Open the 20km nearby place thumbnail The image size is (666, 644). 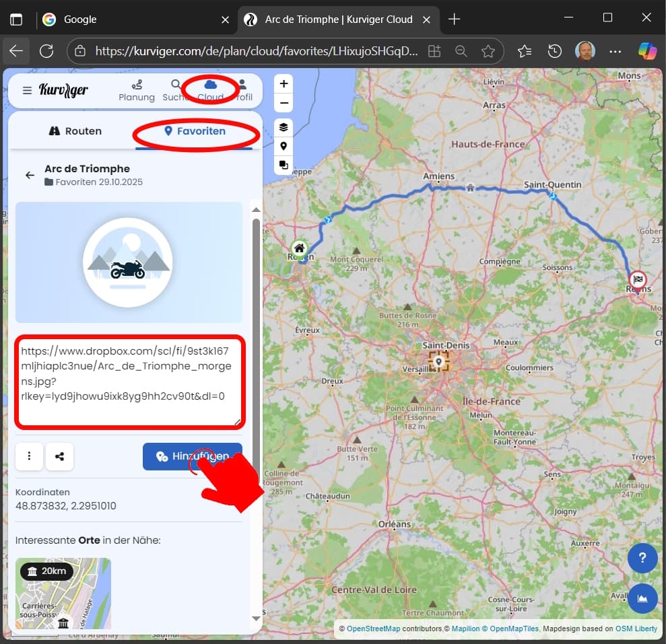pyautogui.click(x=63, y=593)
